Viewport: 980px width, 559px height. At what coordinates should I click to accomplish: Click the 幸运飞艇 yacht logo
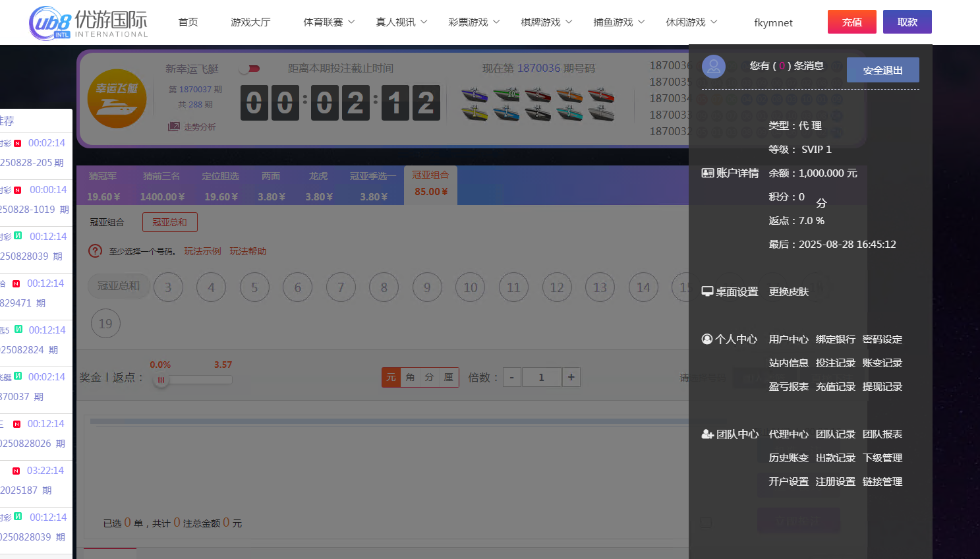[x=117, y=98]
